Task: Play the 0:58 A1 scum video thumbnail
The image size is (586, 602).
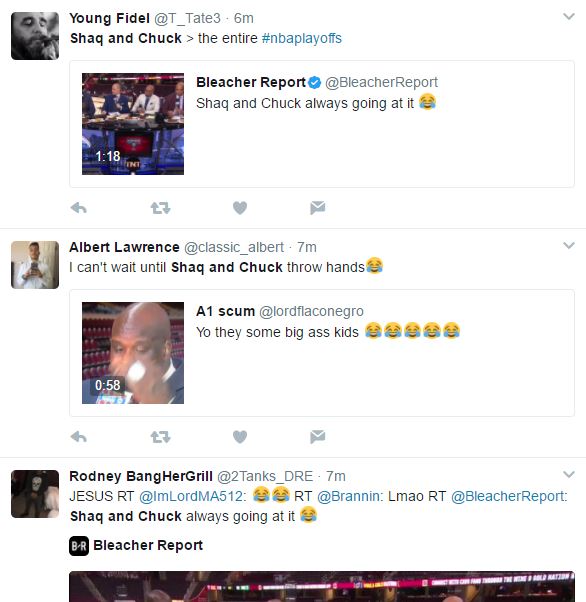Action: pyautogui.click(x=133, y=353)
